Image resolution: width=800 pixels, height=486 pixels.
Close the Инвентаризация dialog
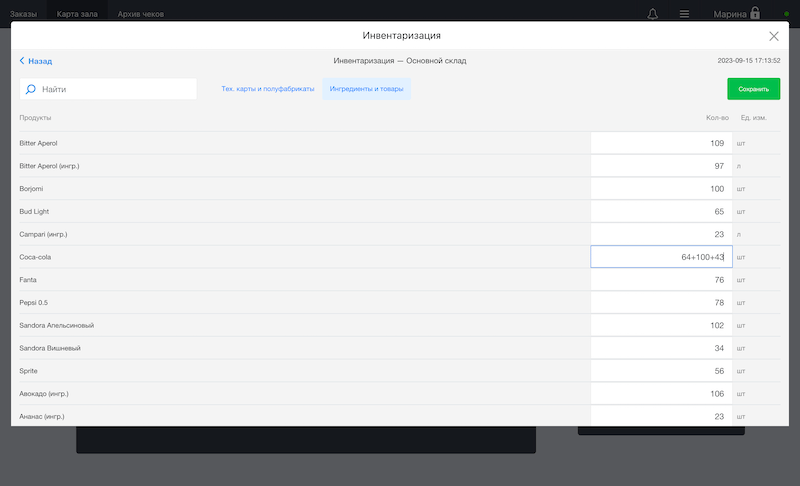click(x=773, y=36)
